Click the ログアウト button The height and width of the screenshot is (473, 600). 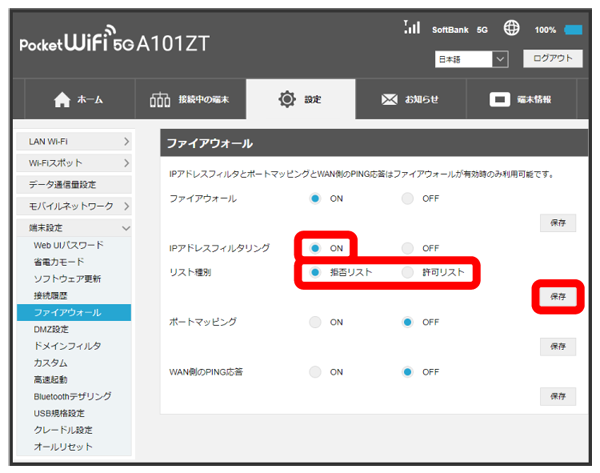click(x=552, y=59)
